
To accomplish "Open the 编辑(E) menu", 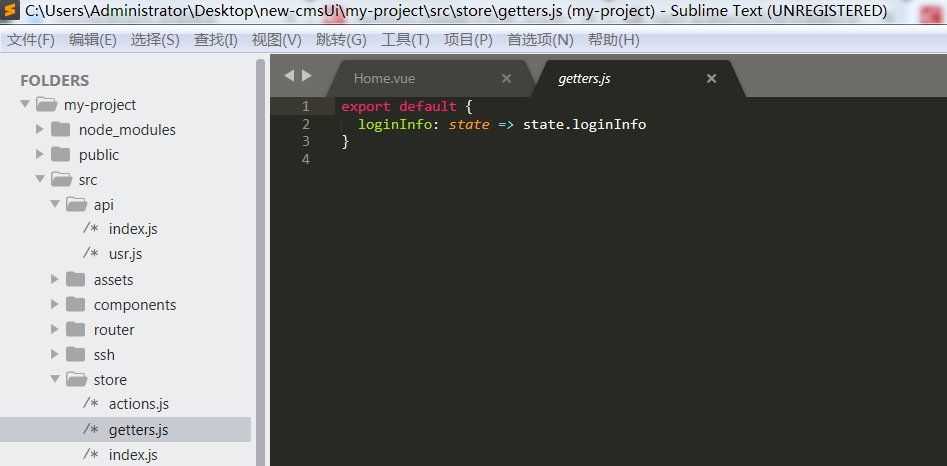I will click(x=92, y=40).
